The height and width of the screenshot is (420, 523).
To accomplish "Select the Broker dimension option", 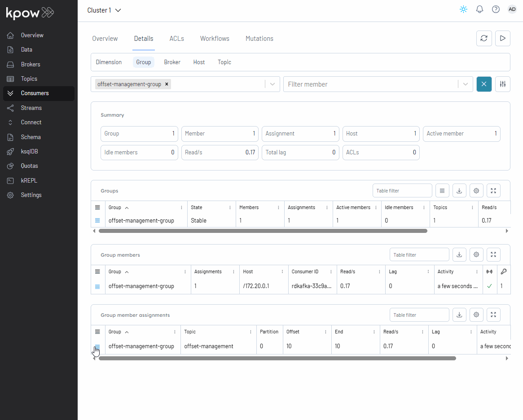I will tap(172, 62).
